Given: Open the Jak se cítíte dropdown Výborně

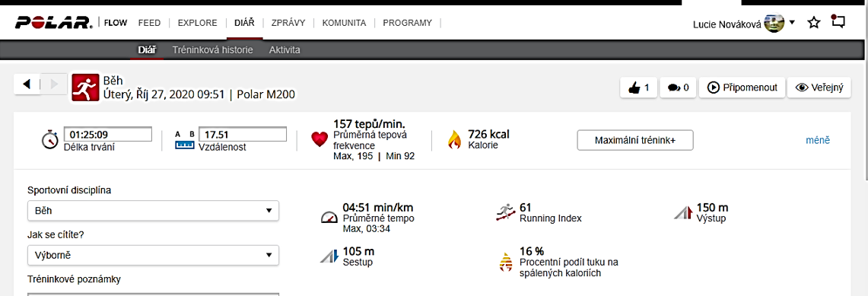Looking at the screenshot, I should click(x=153, y=256).
